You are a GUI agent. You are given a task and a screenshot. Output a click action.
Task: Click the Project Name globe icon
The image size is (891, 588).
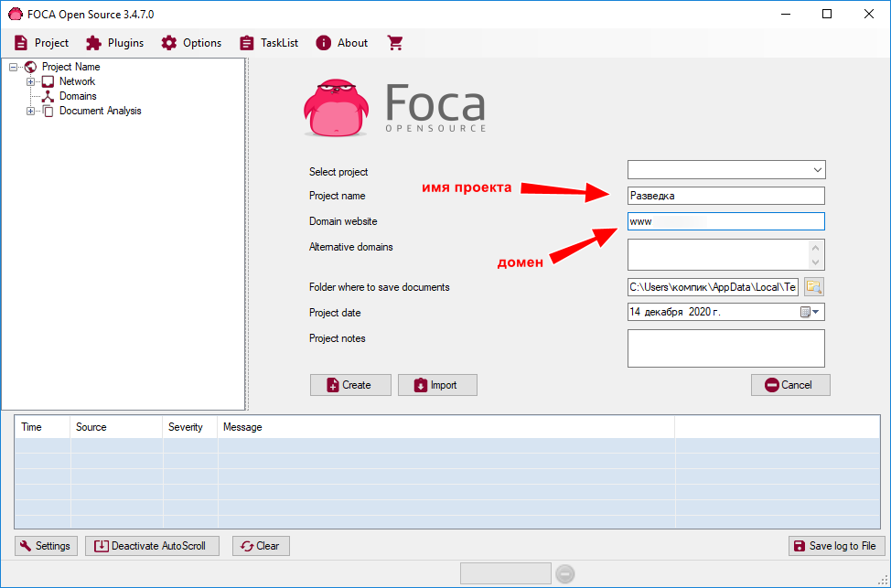31,67
